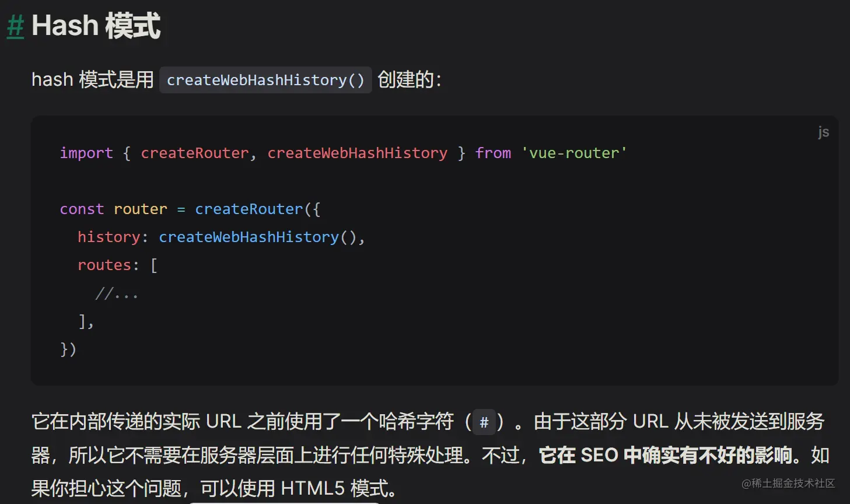Click the router variable name

141,209
